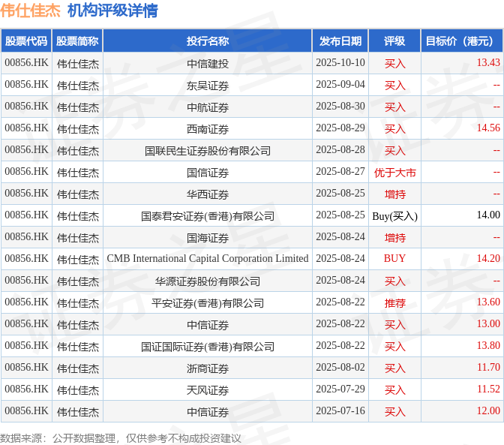
Task: Select the 国海证券 broker name cell
Action: point(208,238)
